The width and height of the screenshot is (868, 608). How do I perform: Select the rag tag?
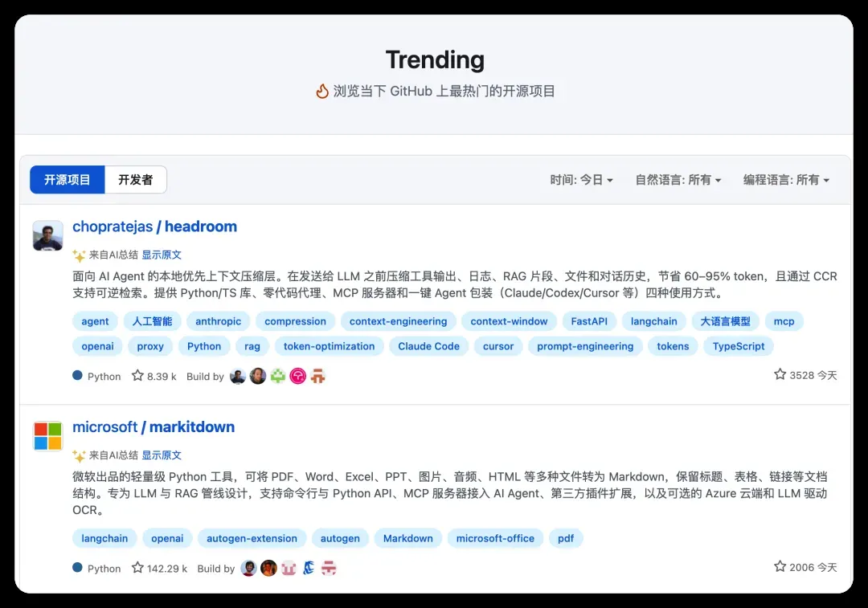click(x=252, y=346)
